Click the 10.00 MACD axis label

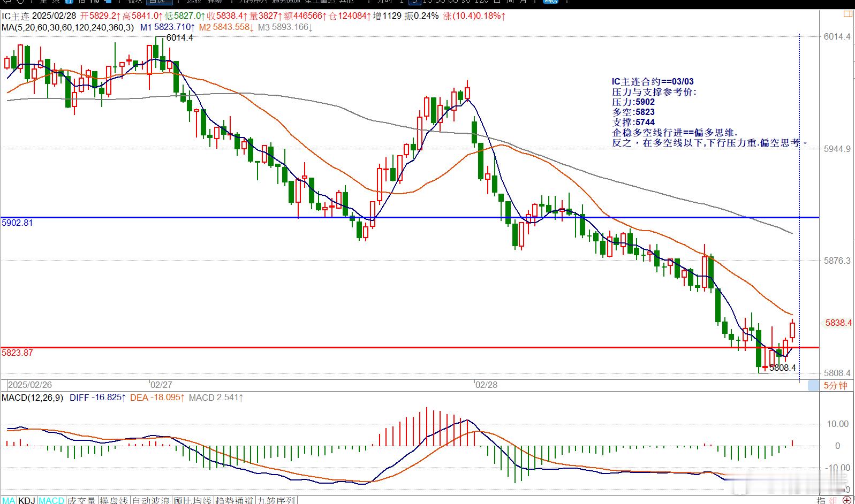tap(838, 424)
